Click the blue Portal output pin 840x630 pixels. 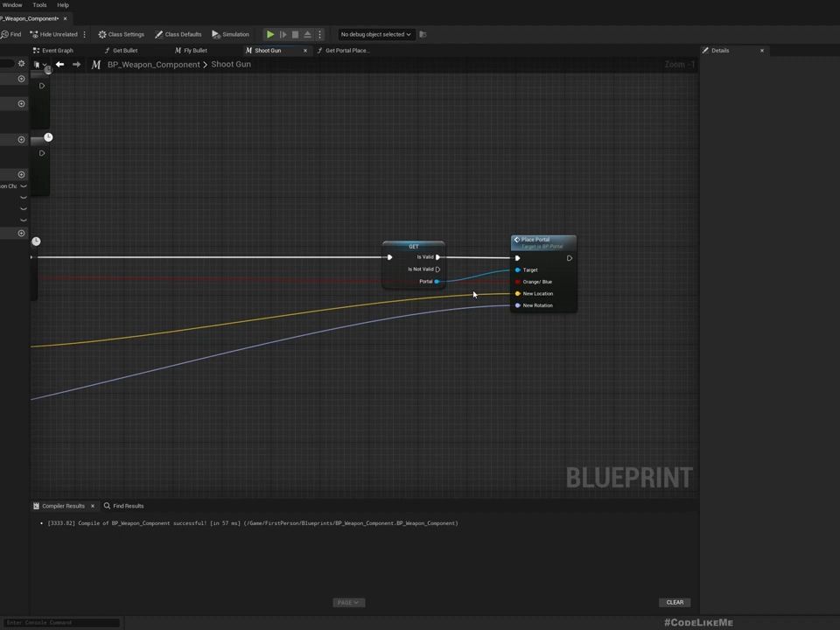click(437, 282)
